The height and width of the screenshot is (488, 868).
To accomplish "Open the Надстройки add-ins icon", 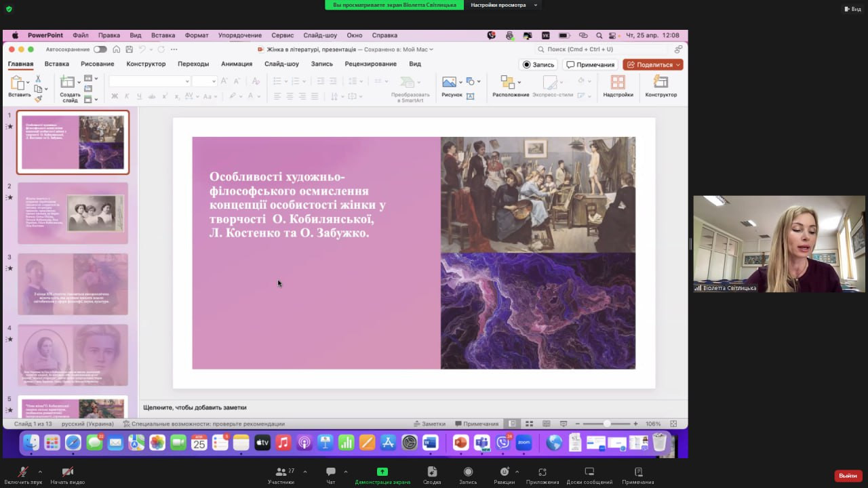I will pyautogui.click(x=618, y=82).
